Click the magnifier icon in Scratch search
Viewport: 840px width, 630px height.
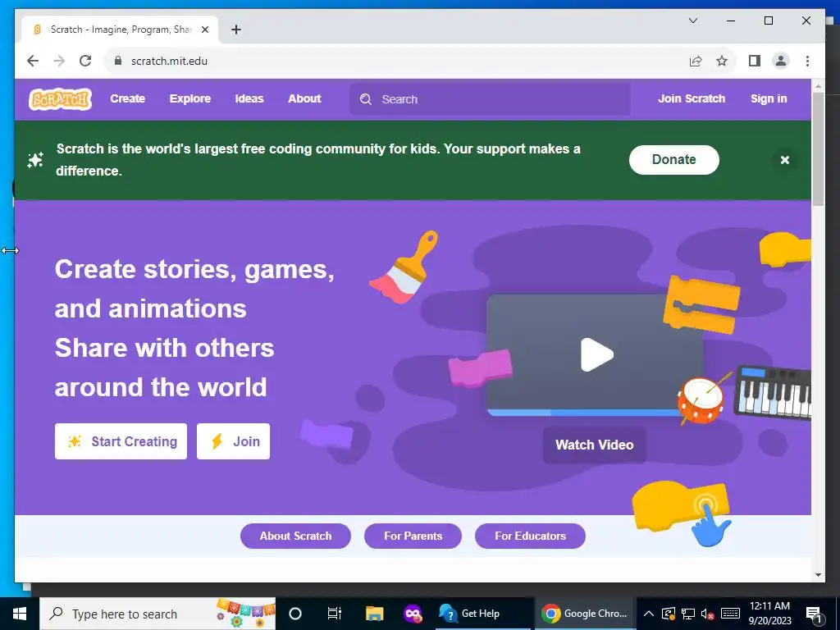366,99
